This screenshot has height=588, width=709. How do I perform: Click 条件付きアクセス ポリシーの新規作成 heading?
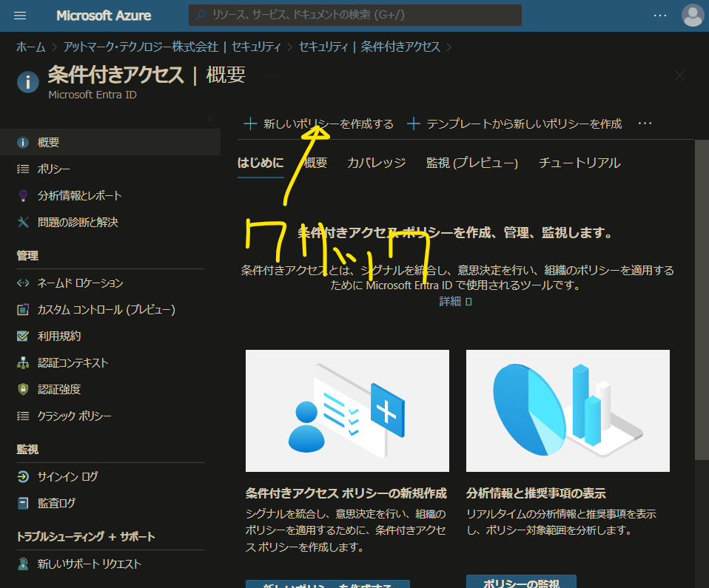[x=346, y=493]
